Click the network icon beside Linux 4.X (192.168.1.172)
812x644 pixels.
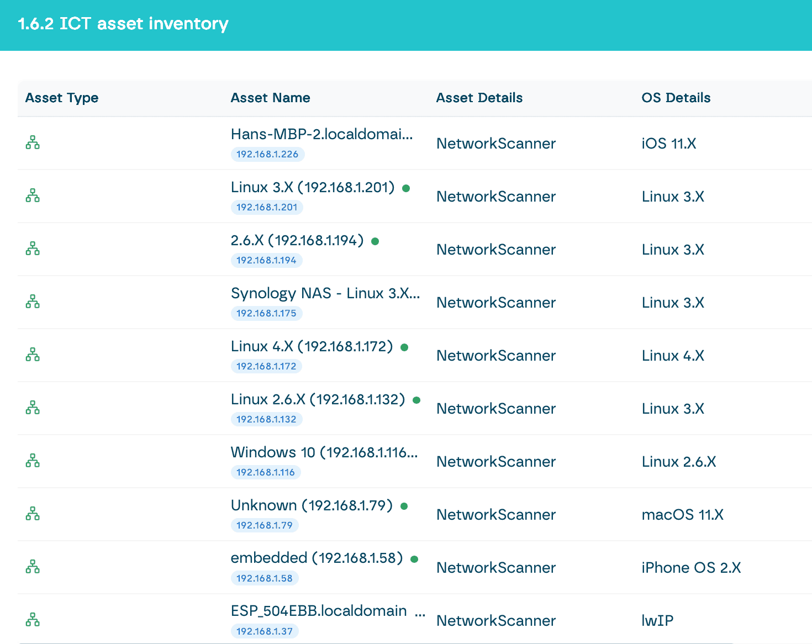(33, 355)
